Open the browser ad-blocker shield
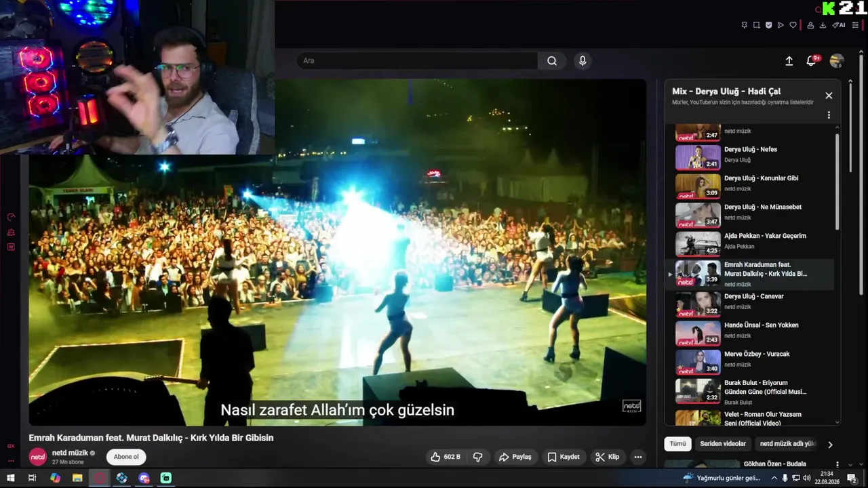 768,25
